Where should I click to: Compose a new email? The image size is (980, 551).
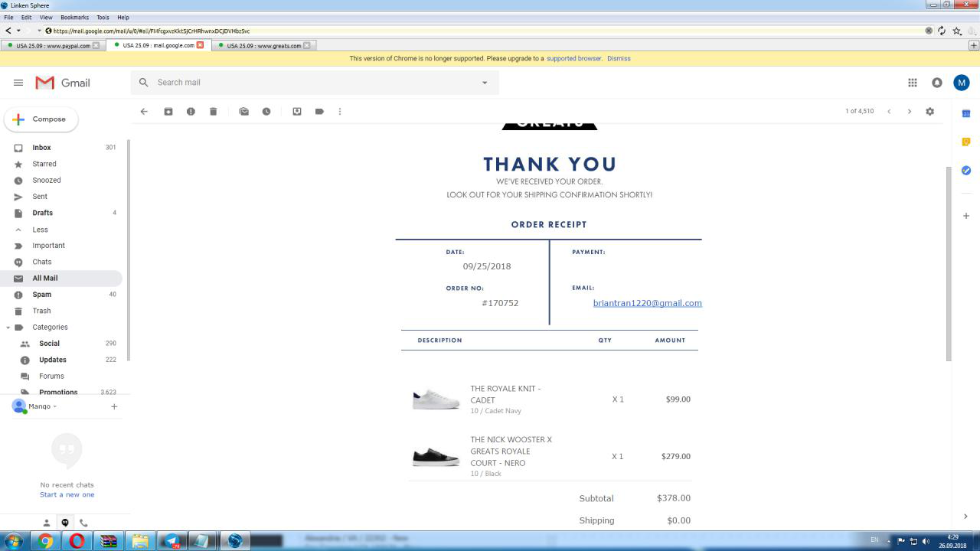41,119
